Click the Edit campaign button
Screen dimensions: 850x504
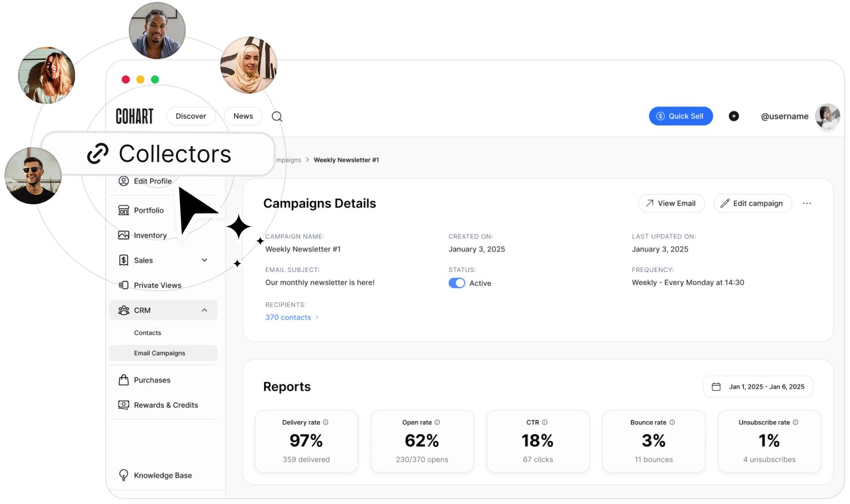753,203
